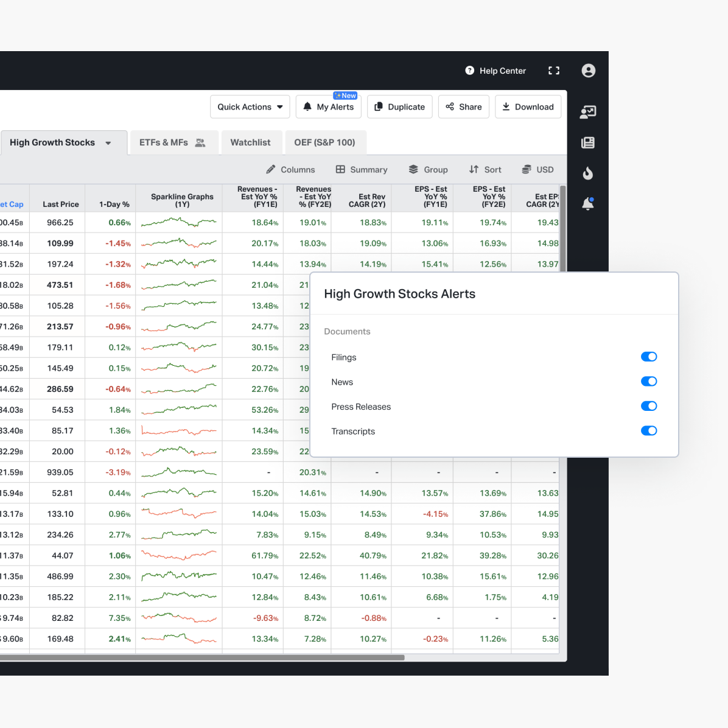Switch to the Watchlist tab

coord(250,142)
